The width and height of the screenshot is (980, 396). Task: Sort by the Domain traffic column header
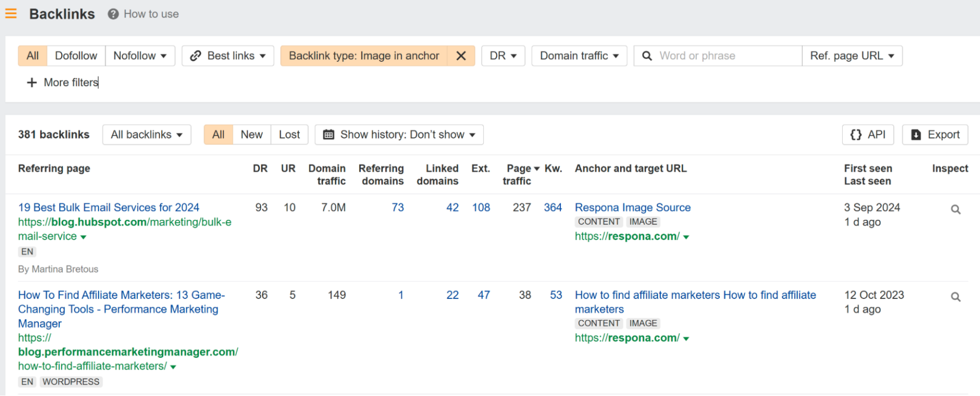(327, 175)
